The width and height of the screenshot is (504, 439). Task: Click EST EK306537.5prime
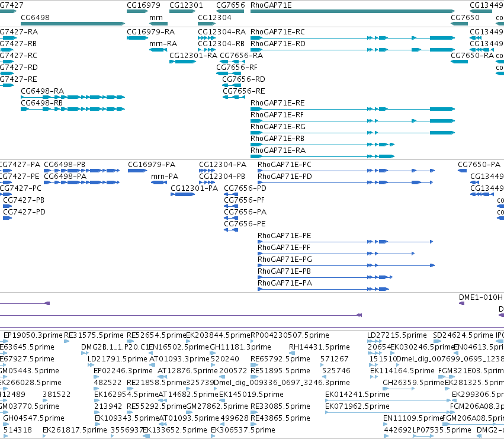pyautogui.click(x=243, y=430)
